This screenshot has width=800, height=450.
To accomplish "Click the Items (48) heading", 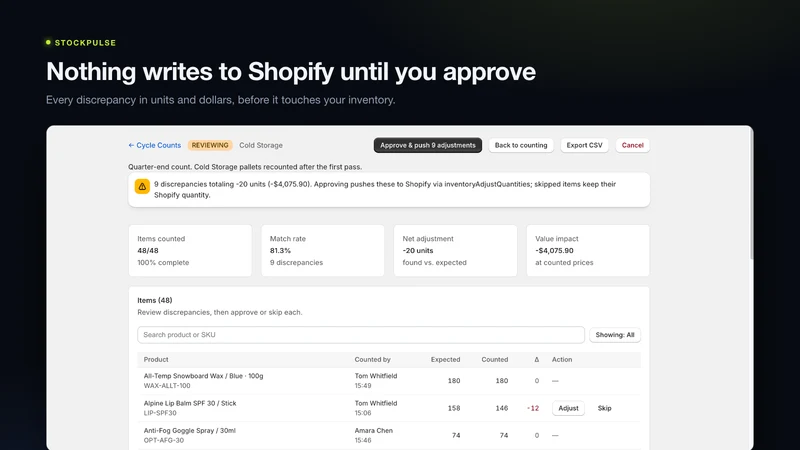I will click(155, 301).
